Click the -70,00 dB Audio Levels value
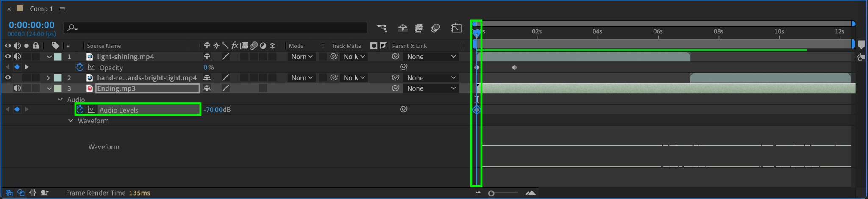This screenshot has height=199, width=868. pyautogui.click(x=213, y=110)
